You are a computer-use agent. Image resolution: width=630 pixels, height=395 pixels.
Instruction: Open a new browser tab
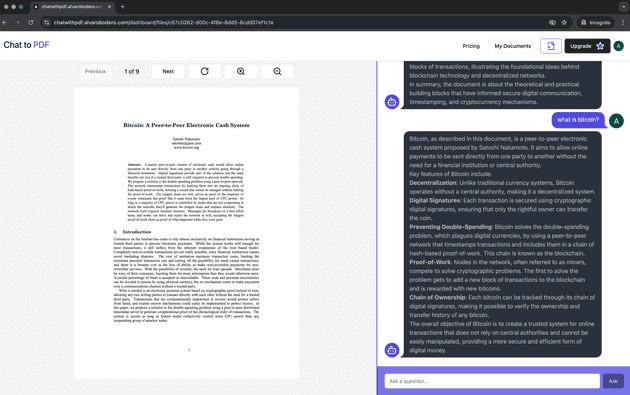(x=123, y=6)
